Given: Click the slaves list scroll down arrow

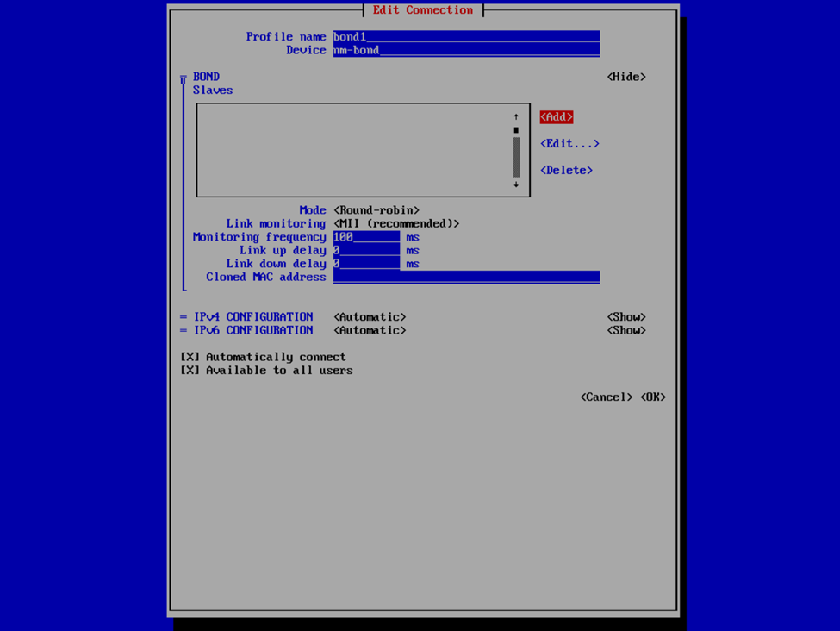Looking at the screenshot, I should [x=516, y=184].
